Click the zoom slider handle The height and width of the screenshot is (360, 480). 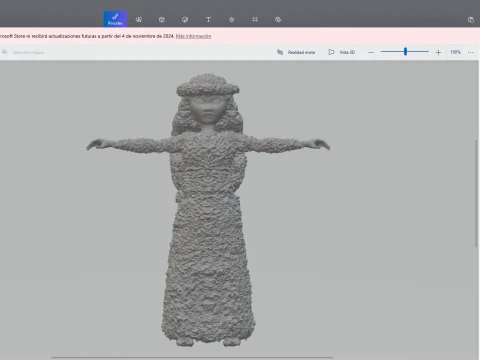pyautogui.click(x=405, y=51)
